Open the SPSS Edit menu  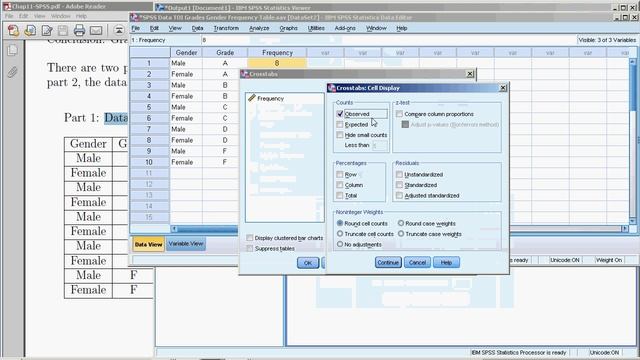click(154, 28)
